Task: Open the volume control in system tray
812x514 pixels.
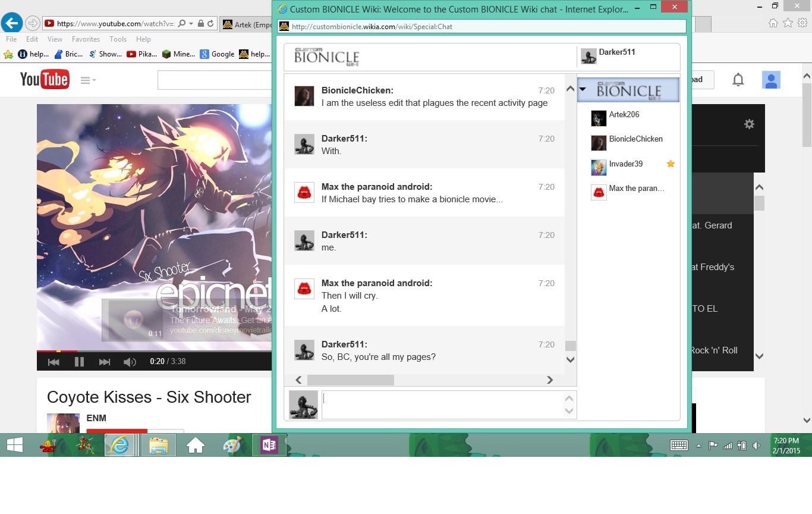Action: click(756, 446)
